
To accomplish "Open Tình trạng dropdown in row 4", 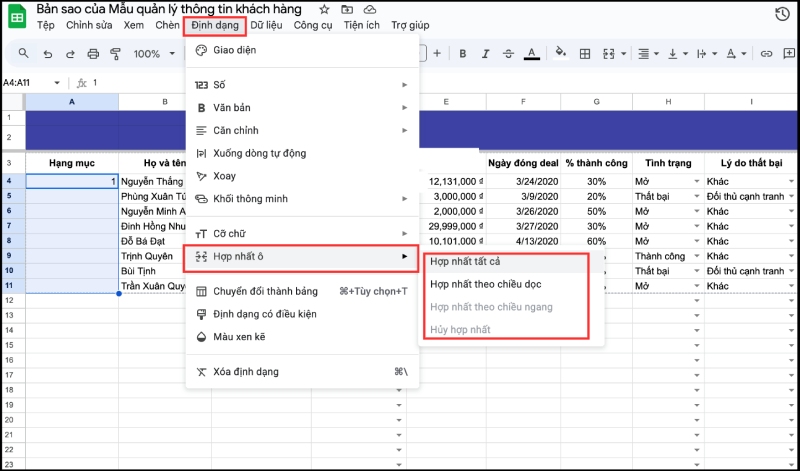I will [697, 182].
